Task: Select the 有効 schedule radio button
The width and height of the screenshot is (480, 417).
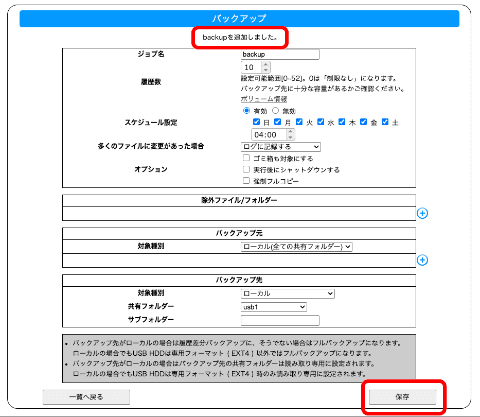Action: [246, 110]
